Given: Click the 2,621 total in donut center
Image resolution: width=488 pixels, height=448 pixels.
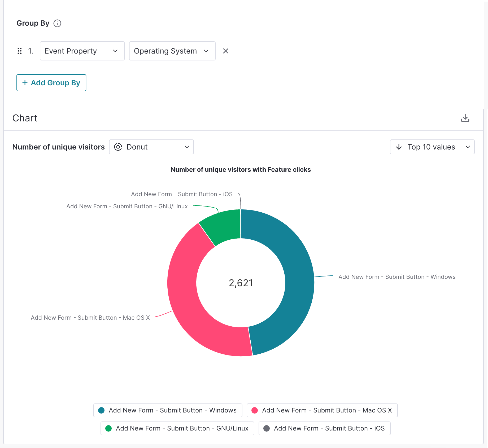Looking at the screenshot, I should tap(241, 283).
